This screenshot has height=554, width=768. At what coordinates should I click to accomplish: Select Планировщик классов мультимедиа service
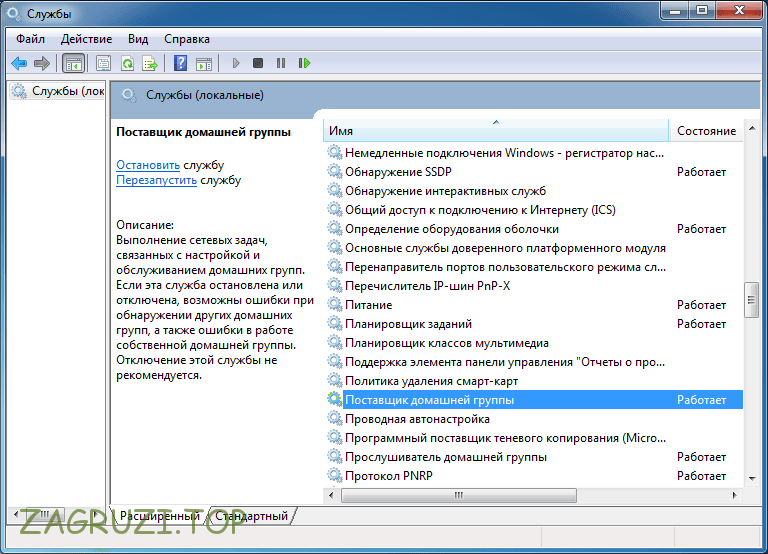[447, 343]
